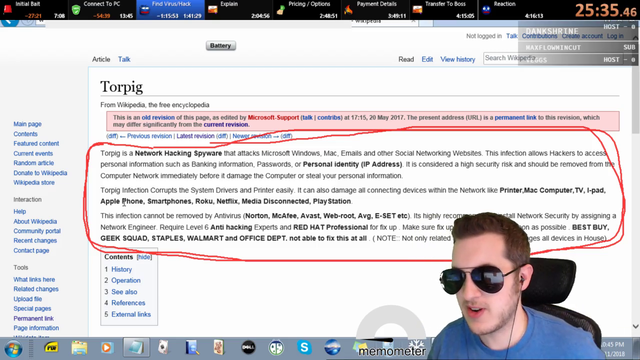Open the Help link in sidebar

(x=20, y=211)
